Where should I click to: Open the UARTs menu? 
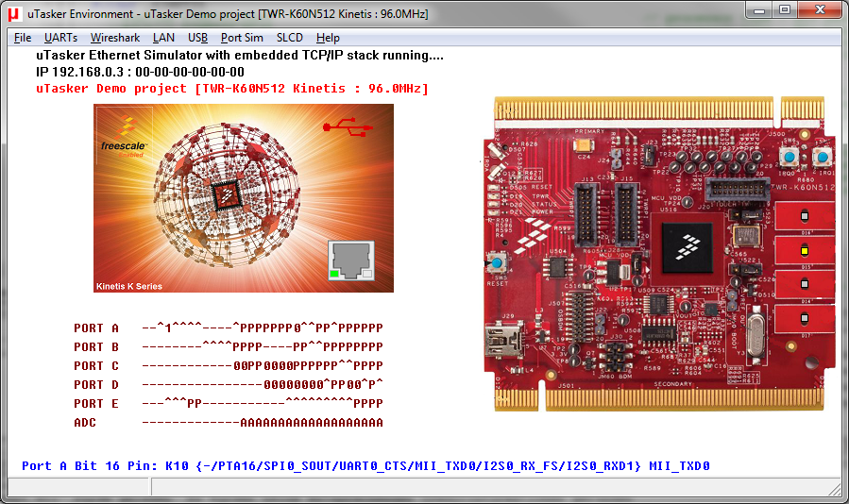click(x=60, y=38)
